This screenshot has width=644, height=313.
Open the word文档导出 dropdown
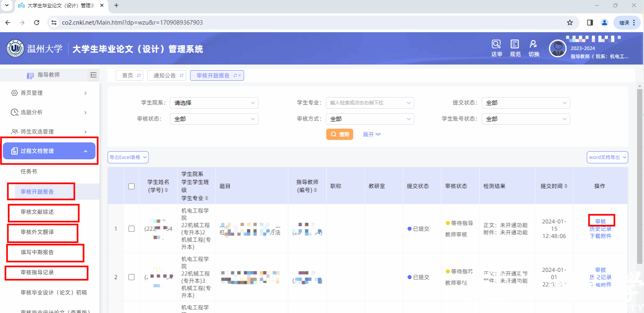(x=607, y=157)
